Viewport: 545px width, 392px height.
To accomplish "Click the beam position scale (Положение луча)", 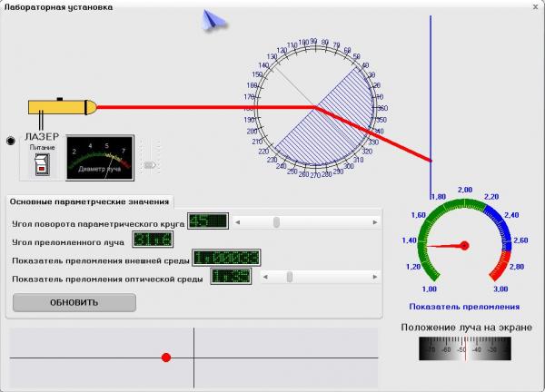I will point(465,348).
